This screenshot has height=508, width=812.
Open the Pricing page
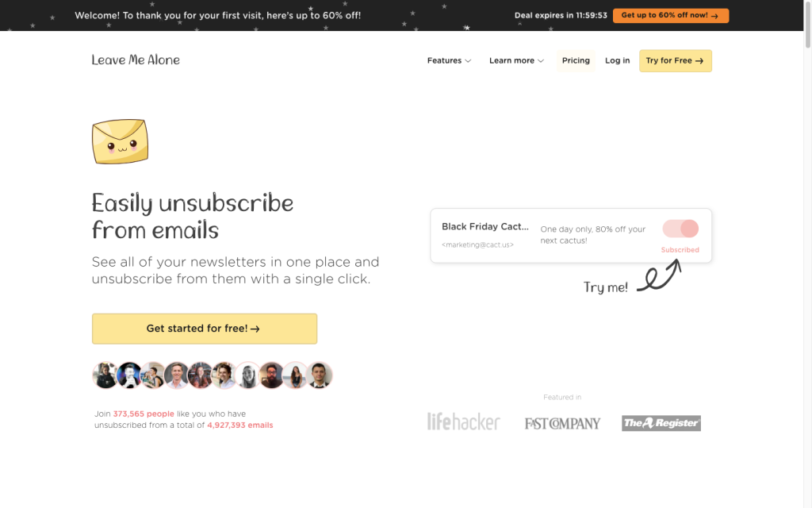pos(576,61)
